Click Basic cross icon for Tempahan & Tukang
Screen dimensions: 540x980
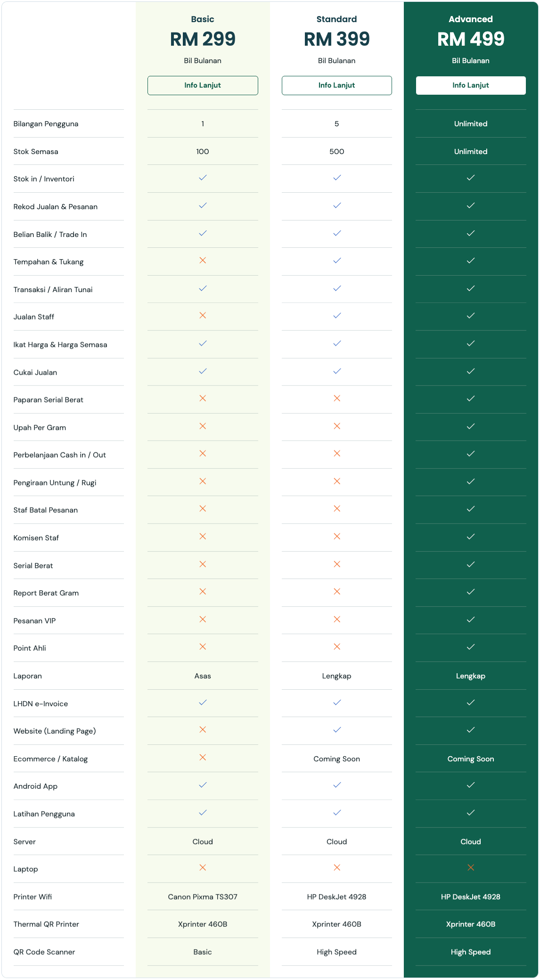pos(203,261)
